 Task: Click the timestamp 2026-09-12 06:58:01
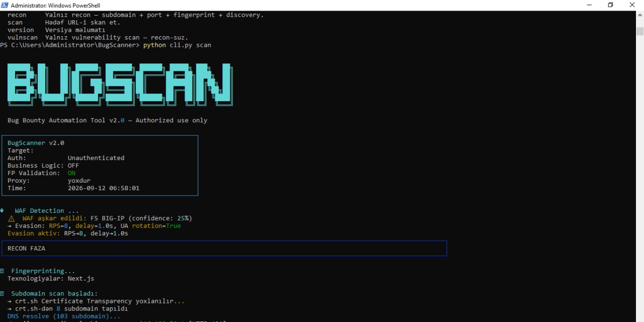click(104, 188)
